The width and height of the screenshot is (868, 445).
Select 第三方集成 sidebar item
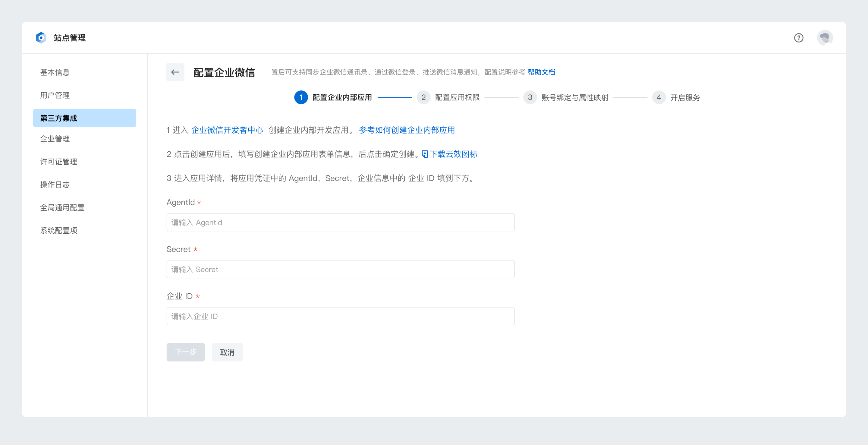coord(85,118)
